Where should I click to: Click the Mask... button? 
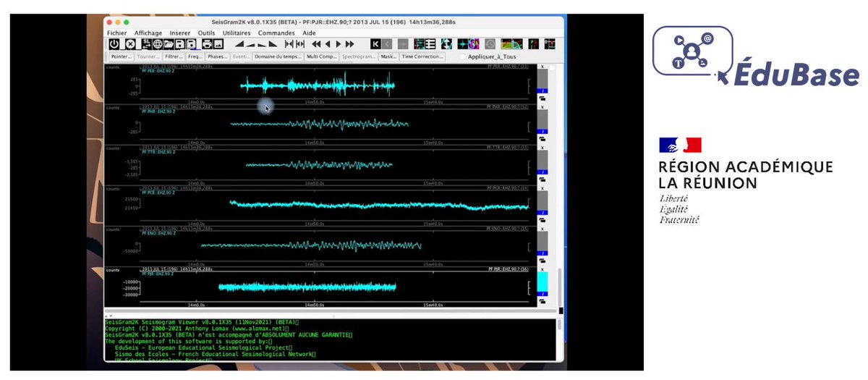pos(388,56)
